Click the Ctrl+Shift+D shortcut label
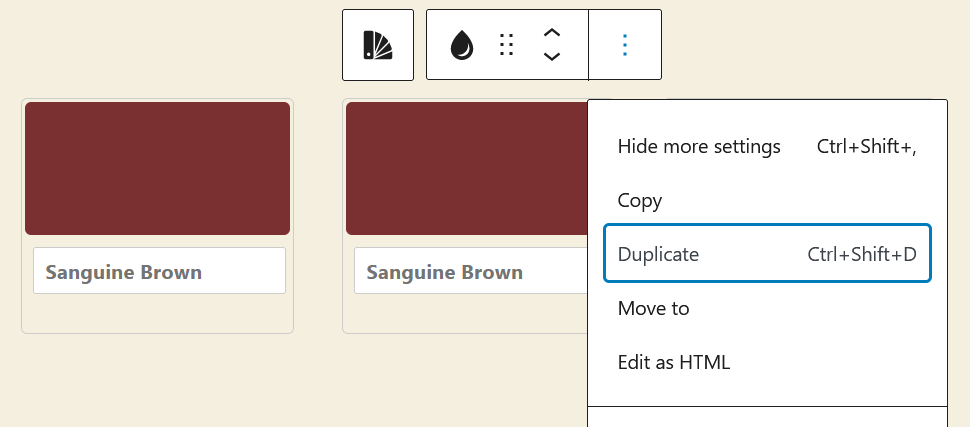Screen dimensions: 970x427 pos(861,254)
